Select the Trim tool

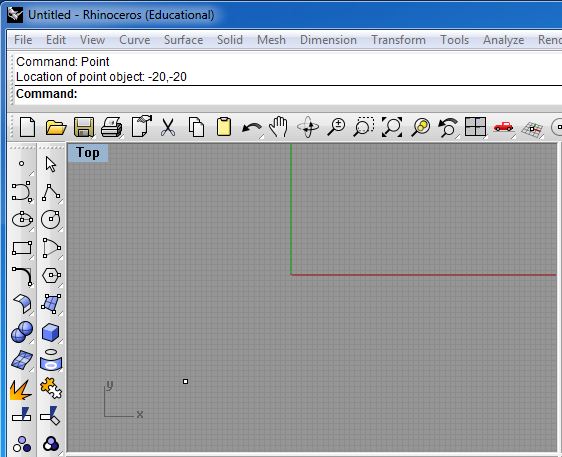tap(22, 415)
